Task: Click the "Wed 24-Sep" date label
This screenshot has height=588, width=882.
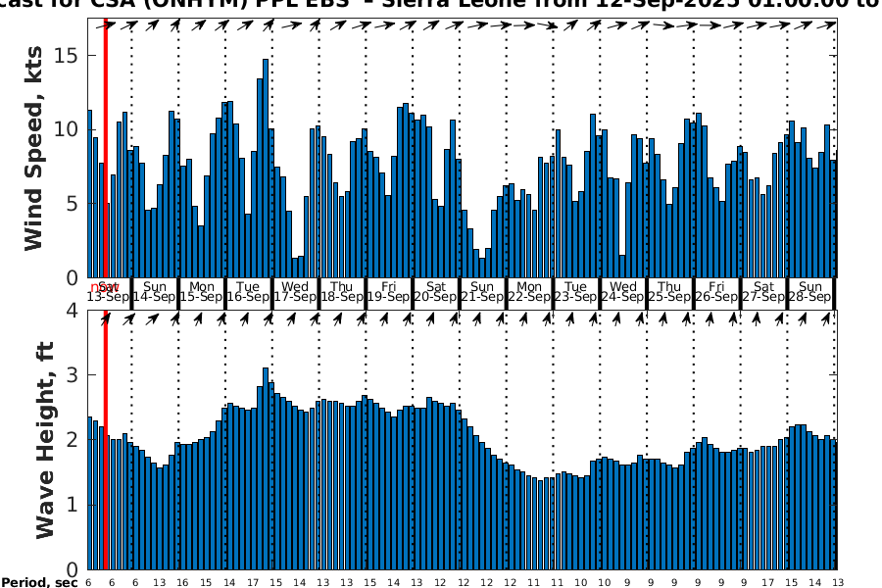Action: [x=623, y=291]
